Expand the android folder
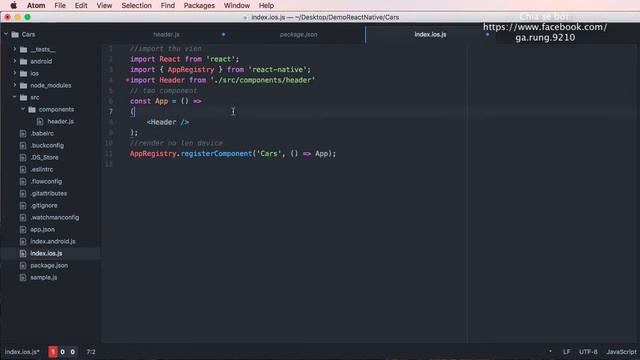The width and height of the screenshot is (640, 360). pyautogui.click(x=15, y=61)
